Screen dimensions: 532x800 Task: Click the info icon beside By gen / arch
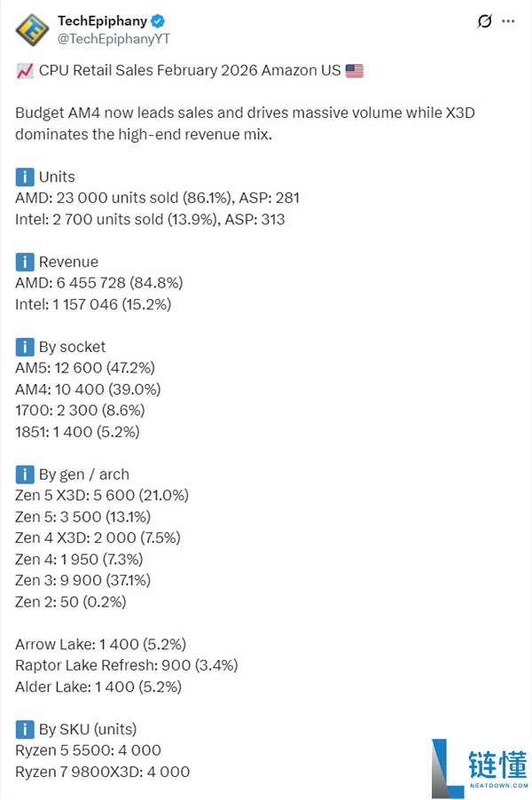click(x=25, y=475)
